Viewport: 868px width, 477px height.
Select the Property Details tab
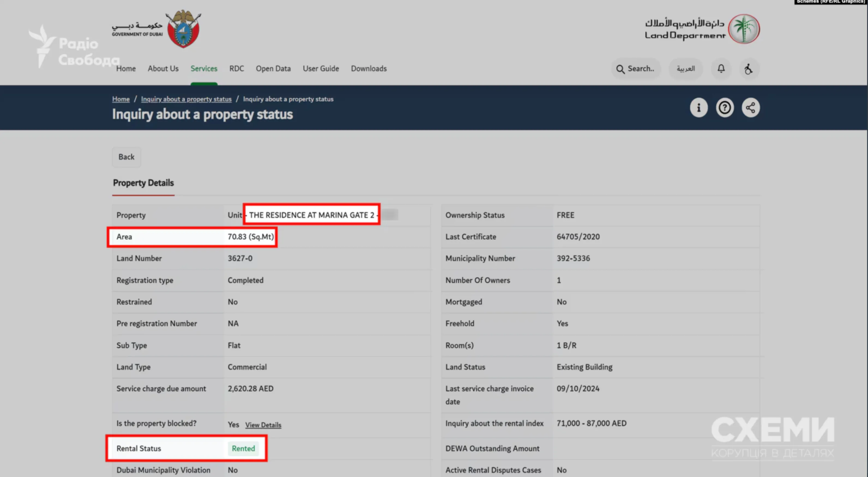click(x=143, y=183)
